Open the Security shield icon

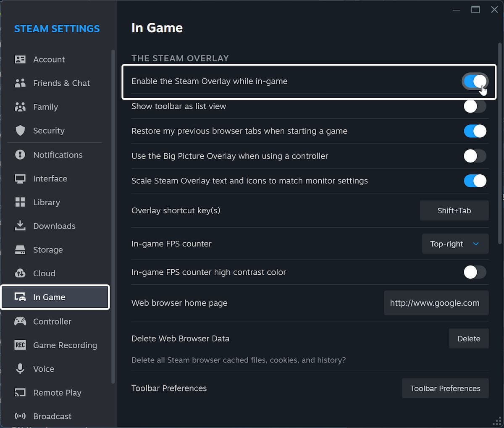pyautogui.click(x=20, y=131)
